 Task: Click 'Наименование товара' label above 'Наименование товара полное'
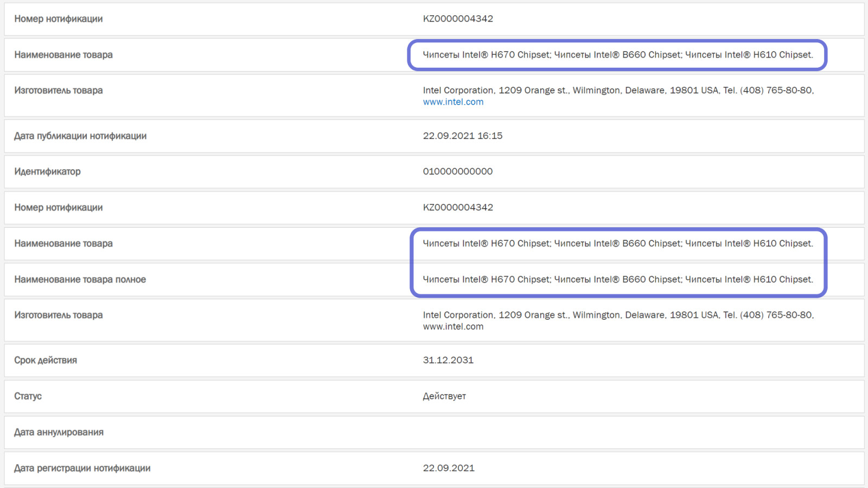[x=63, y=244]
